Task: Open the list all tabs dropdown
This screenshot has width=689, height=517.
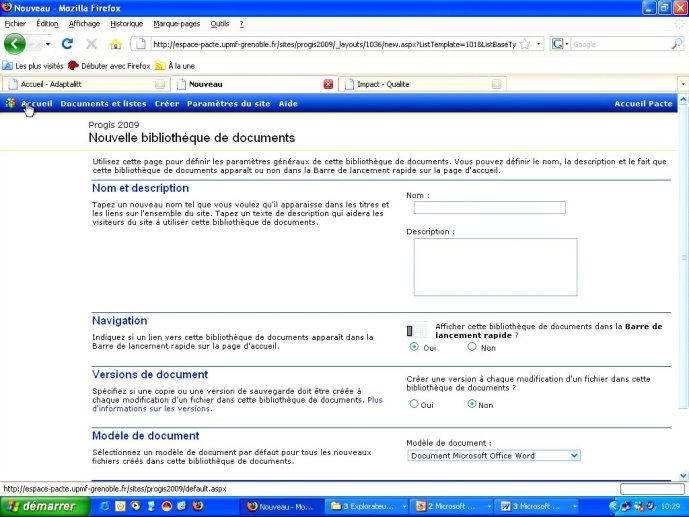Action: pos(683,84)
